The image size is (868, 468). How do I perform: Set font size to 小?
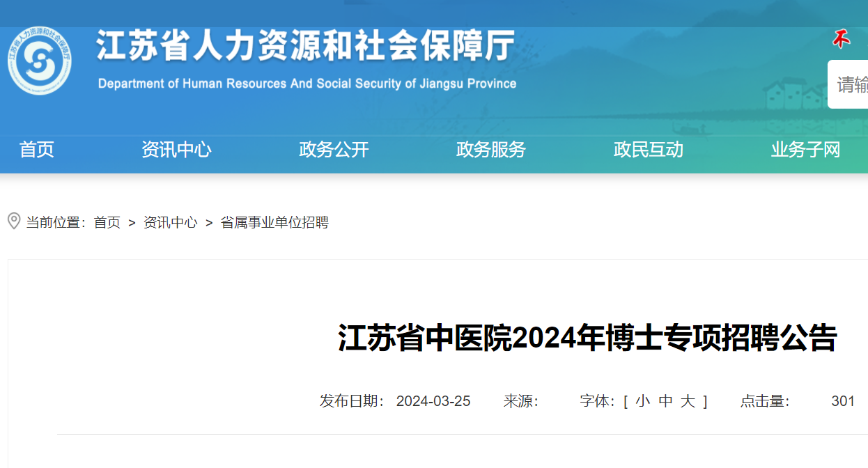click(x=642, y=401)
